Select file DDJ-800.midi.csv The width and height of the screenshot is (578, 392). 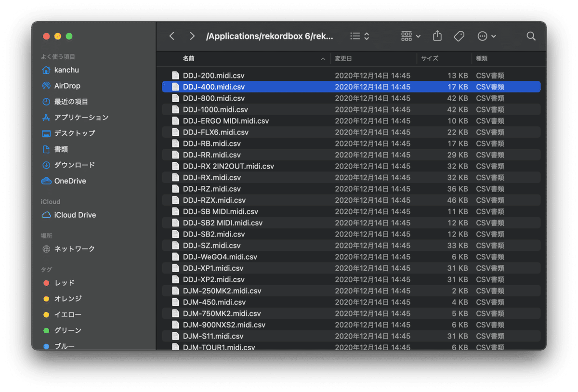click(351, 98)
